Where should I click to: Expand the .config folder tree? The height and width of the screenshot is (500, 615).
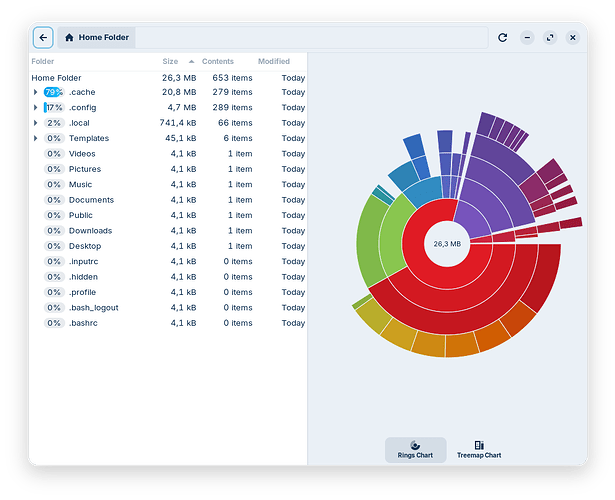pos(36,107)
